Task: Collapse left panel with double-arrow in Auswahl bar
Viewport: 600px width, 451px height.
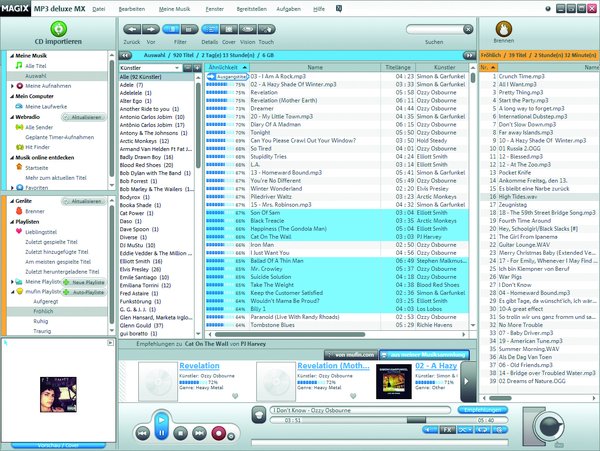Action: coord(125,55)
